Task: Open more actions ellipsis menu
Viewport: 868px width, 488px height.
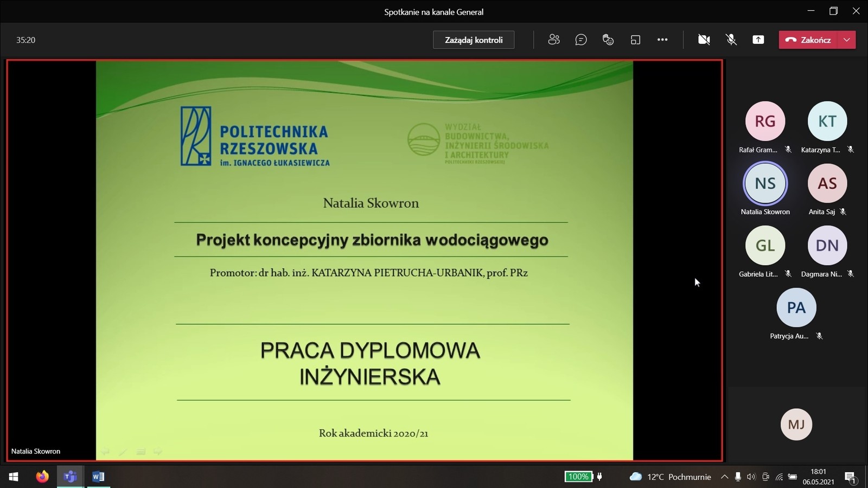Action: 662,40
